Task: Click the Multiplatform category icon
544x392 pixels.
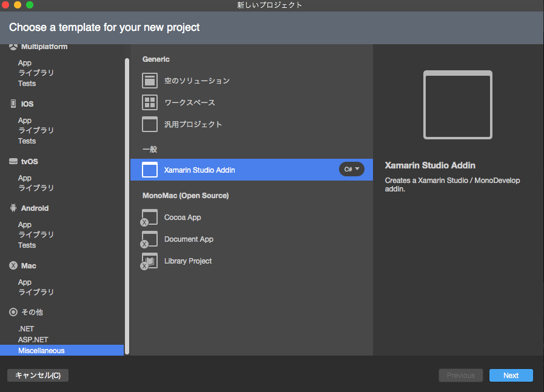Action: point(13,47)
